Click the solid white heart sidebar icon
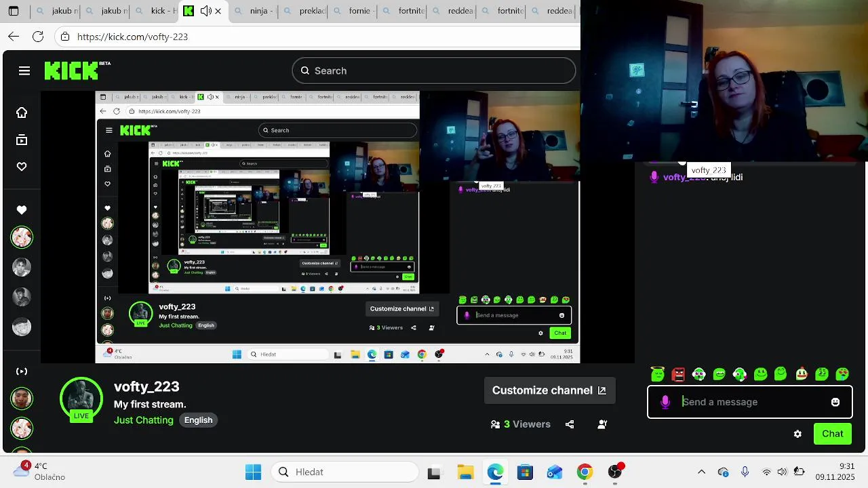The width and height of the screenshot is (868, 488). 22,210
